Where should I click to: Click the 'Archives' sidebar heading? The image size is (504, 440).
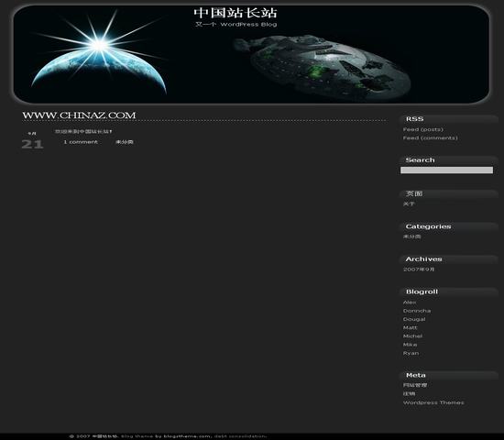click(423, 258)
